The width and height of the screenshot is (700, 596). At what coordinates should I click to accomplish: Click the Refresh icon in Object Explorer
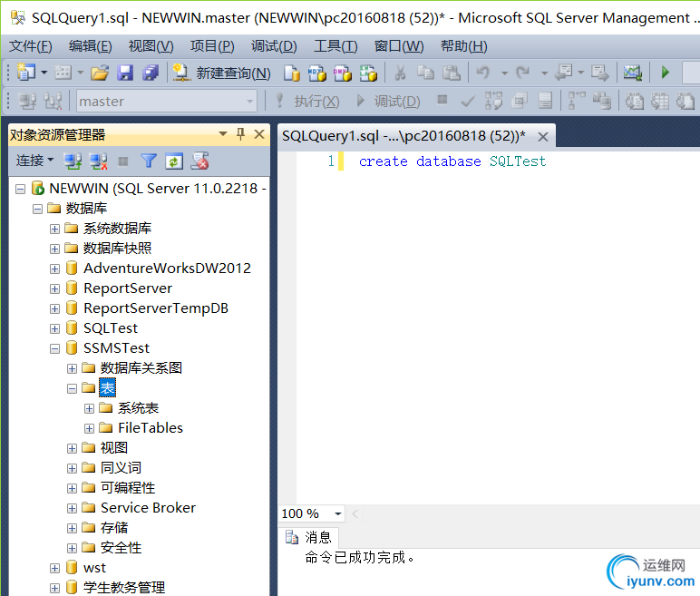coord(174,161)
